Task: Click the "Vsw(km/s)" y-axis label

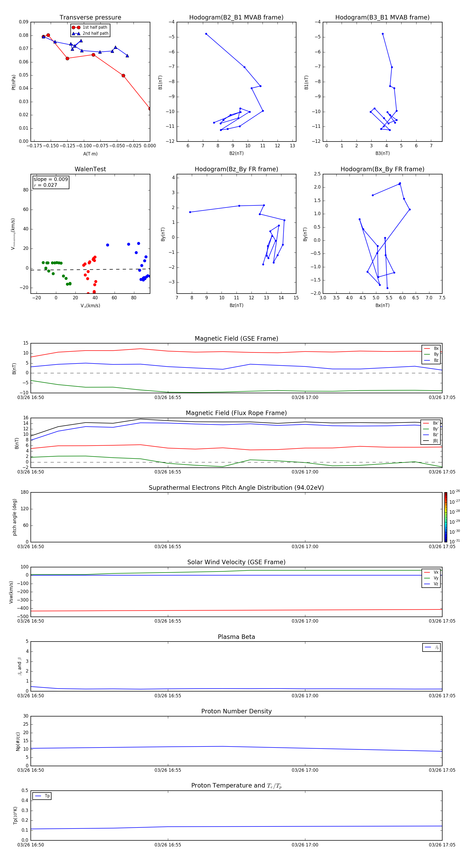Action: [x=11, y=592]
